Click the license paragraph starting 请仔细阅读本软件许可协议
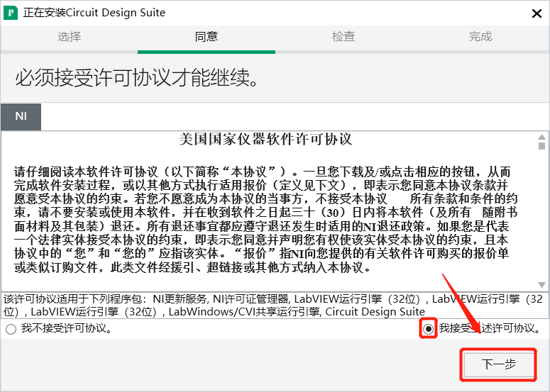Viewport: 550px width, 392px height. tap(265, 220)
